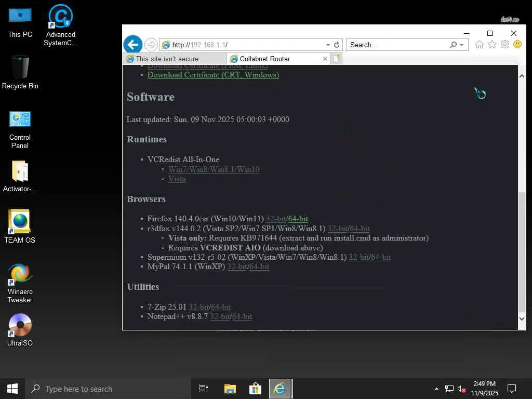Open Favorites star icon in IE
This screenshot has height=399, width=532.
click(x=492, y=45)
